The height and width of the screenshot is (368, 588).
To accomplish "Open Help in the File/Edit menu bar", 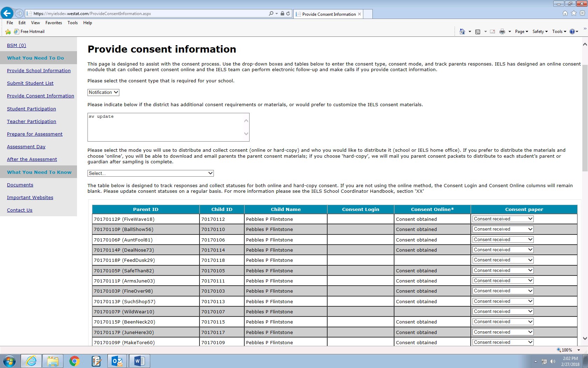I will click(87, 23).
